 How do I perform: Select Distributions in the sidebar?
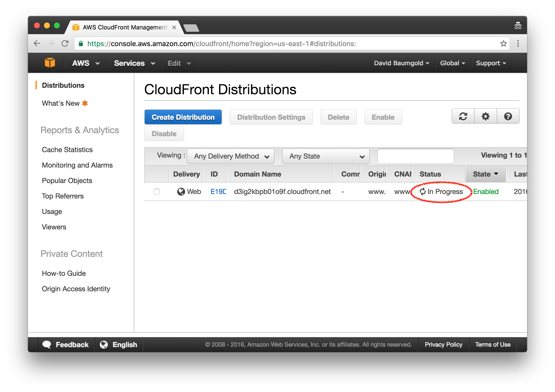[x=63, y=85]
